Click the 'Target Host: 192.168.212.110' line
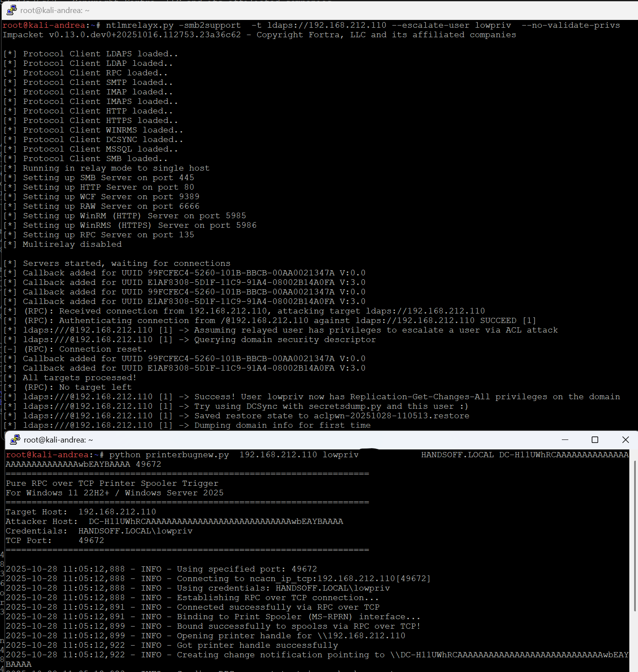This screenshot has height=672, width=638. 81,512
